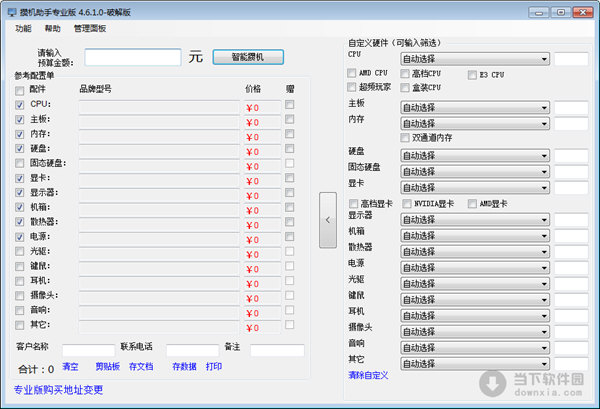Open the custom 显卡 dropdown
This screenshot has height=409, width=600.
point(475,187)
